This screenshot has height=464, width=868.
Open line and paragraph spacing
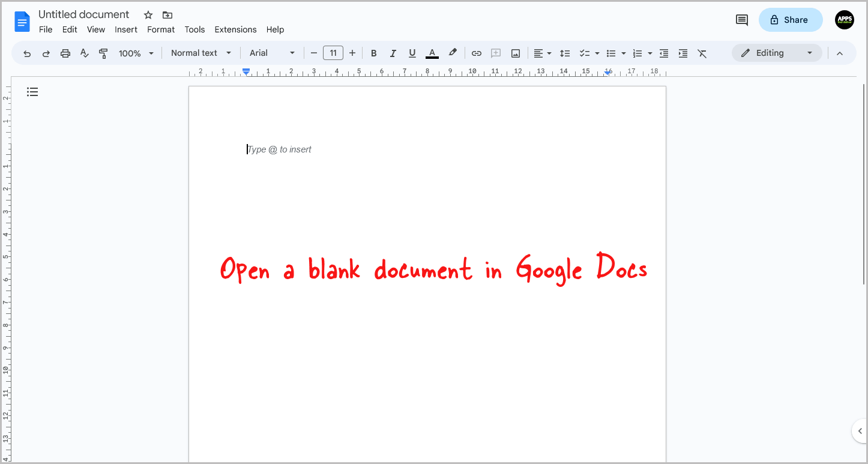[565, 53]
